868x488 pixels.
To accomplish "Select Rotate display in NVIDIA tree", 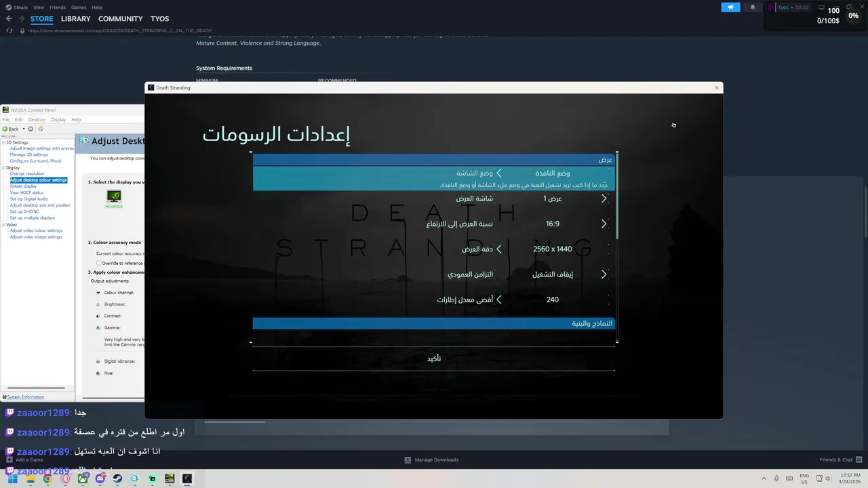I will click(x=23, y=186).
